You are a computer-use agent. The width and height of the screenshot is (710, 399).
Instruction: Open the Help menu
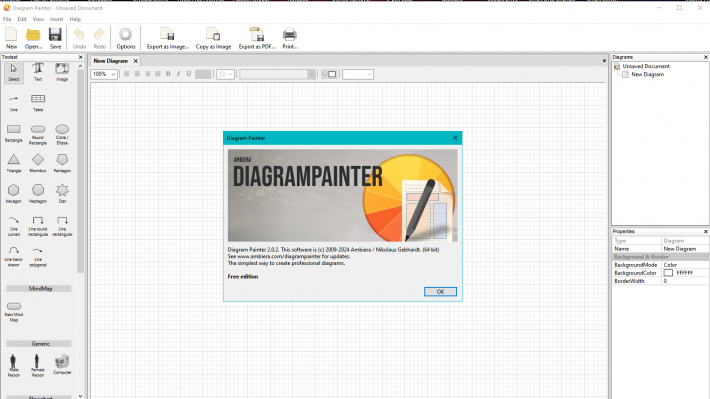tap(75, 19)
